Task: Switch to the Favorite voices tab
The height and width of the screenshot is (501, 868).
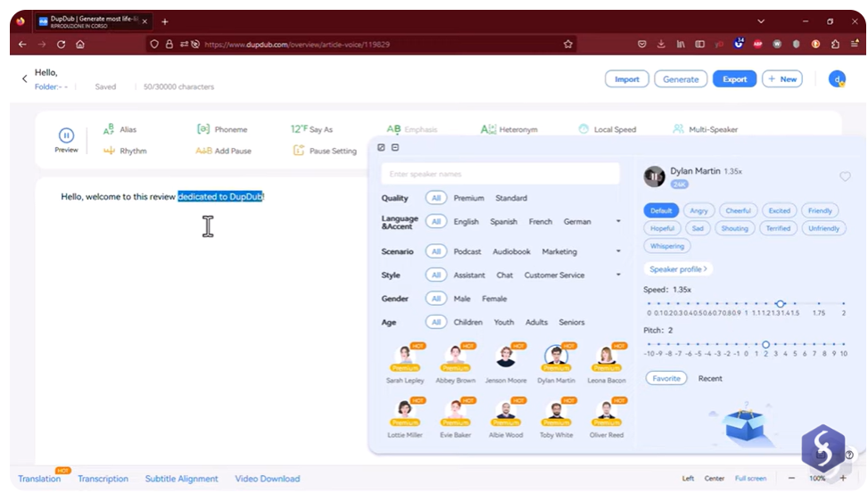Action: pos(666,378)
